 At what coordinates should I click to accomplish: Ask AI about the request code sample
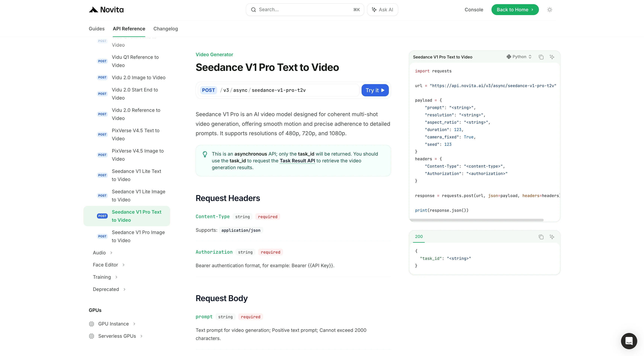coord(552,57)
